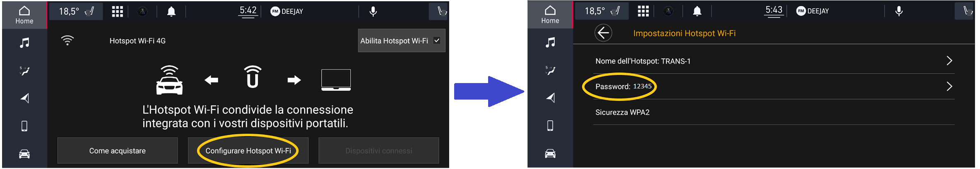Click the Come acquistare button
This screenshot has width=980, height=169.
click(x=117, y=151)
